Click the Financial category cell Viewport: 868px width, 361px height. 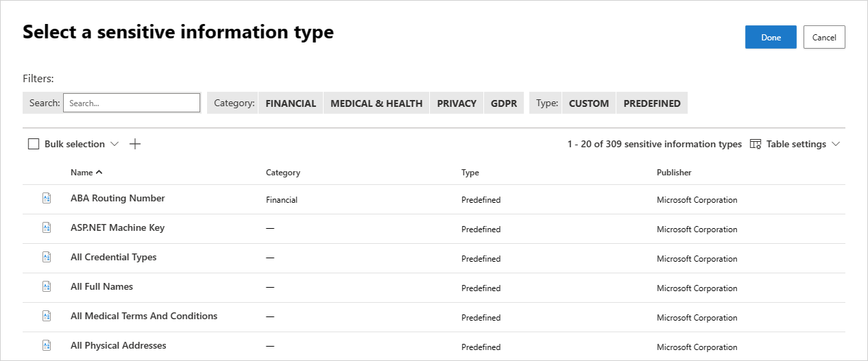coord(281,200)
